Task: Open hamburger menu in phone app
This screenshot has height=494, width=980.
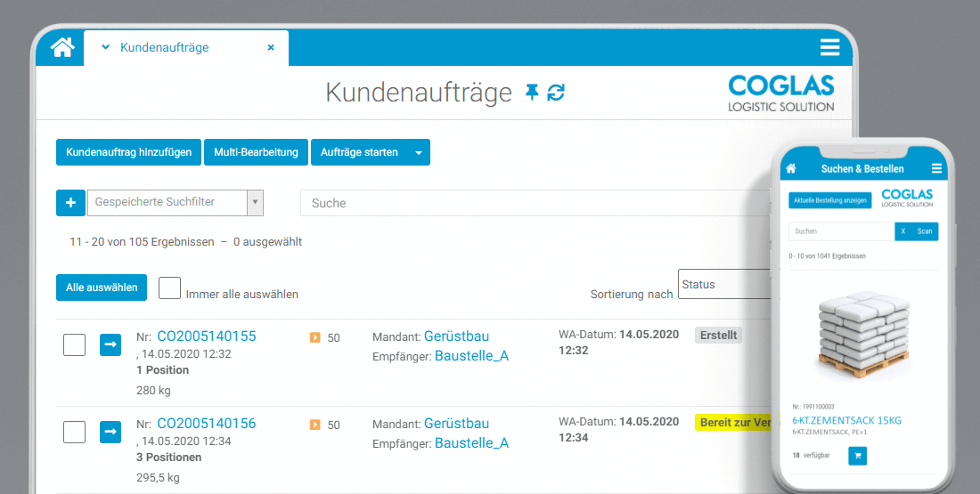Action: tap(936, 168)
